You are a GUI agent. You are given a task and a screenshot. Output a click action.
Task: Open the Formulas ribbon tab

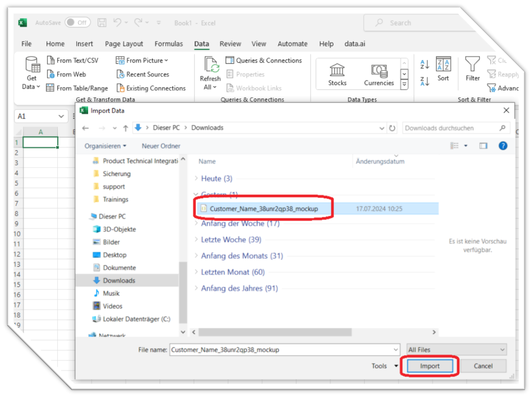point(168,44)
